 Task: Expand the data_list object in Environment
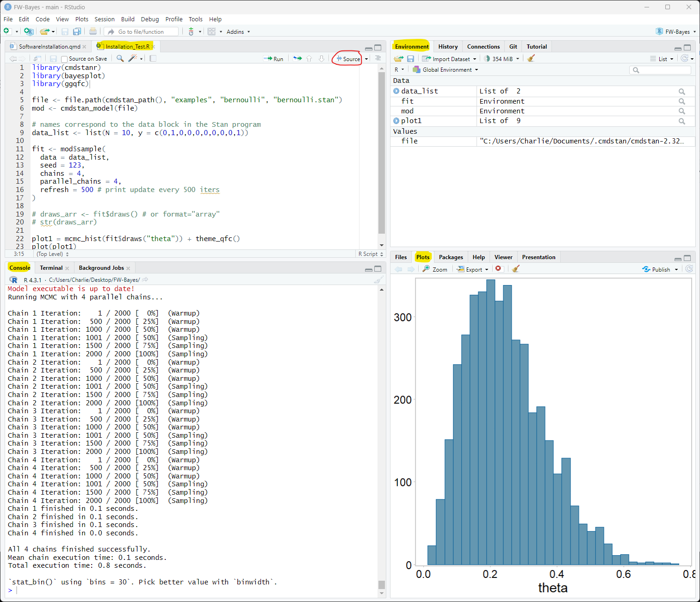pos(396,91)
